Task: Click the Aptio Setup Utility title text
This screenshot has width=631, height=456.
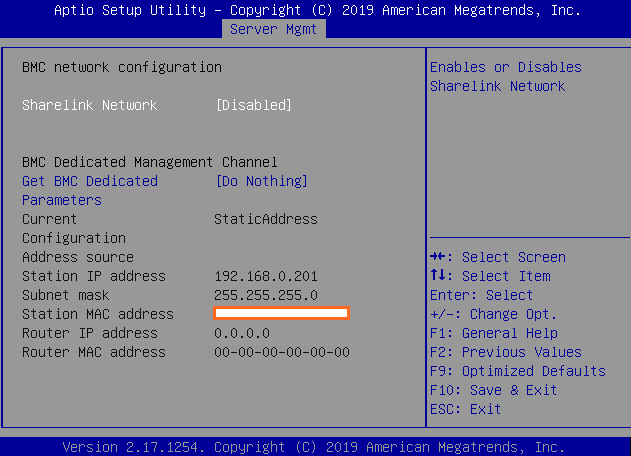Action: point(318,10)
